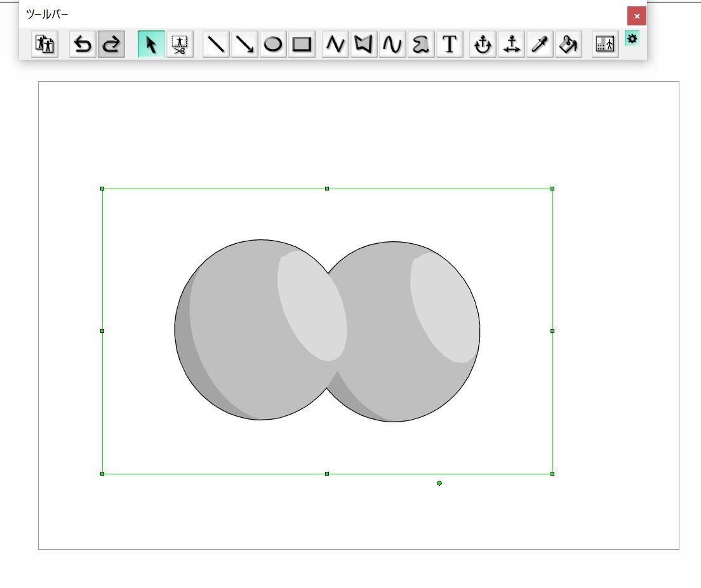The width and height of the screenshot is (701, 588).
Task: Click the green rotation handle below selection
Action: (x=439, y=483)
